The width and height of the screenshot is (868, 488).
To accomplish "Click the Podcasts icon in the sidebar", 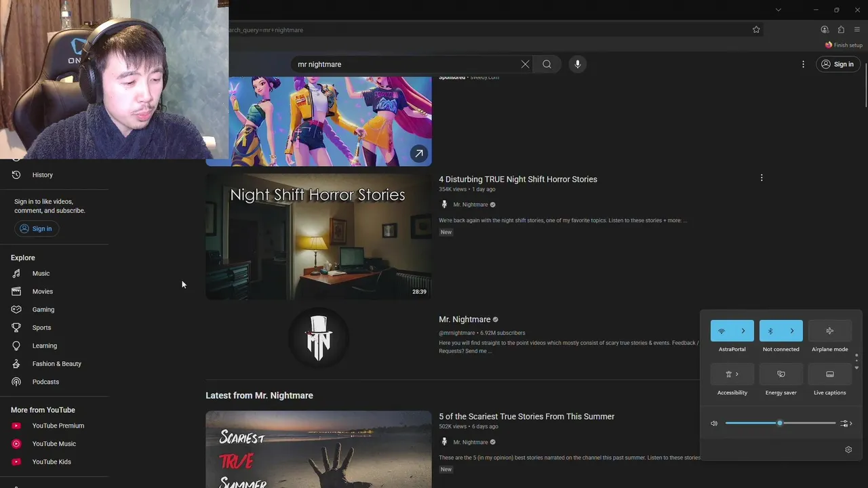I will click(x=16, y=382).
